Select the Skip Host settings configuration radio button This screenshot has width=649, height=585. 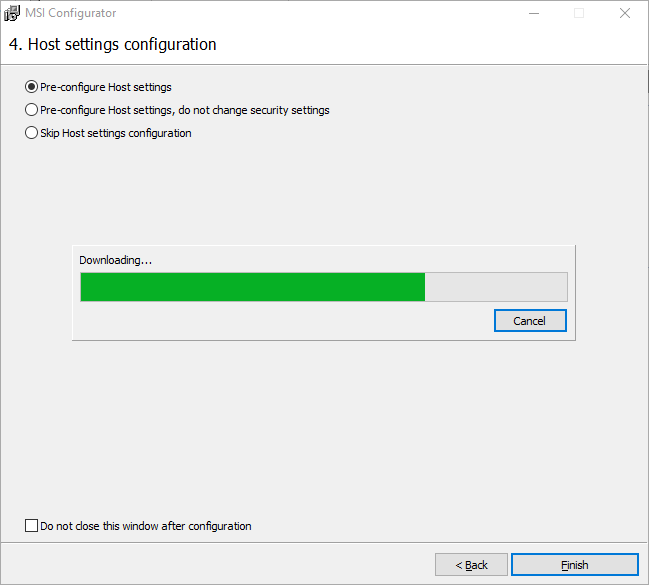point(31,133)
